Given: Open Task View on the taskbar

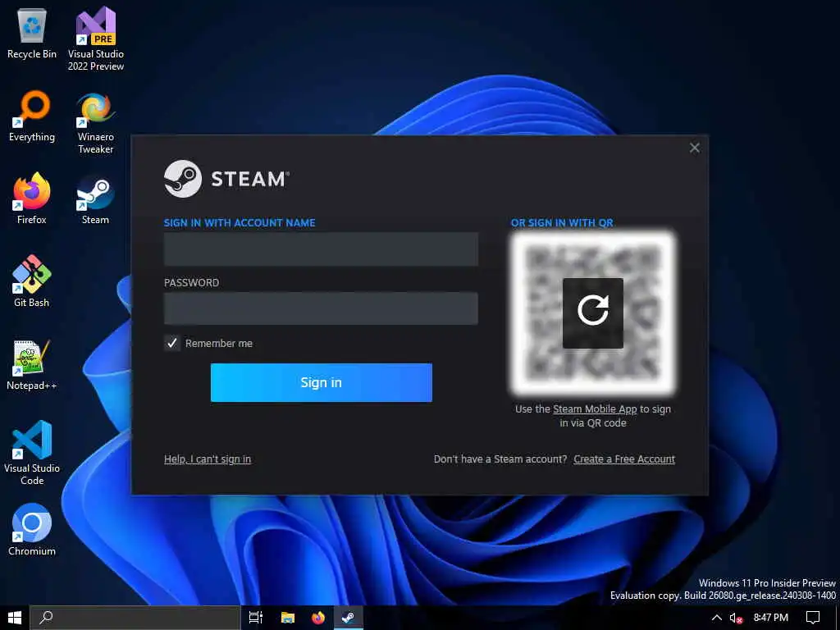Looking at the screenshot, I should coord(256,618).
